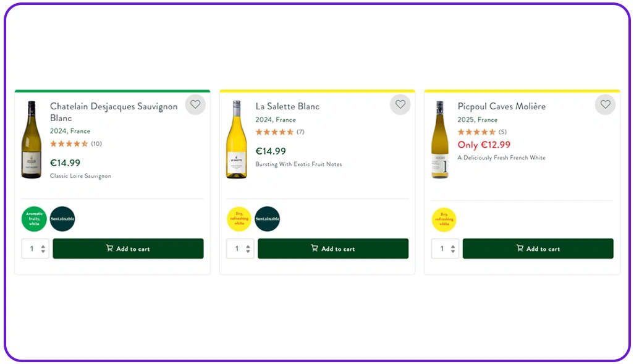Click the 'Dry refreshing white' badge on Picpoul
The width and height of the screenshot is (634, 364).
coord(444,219)
